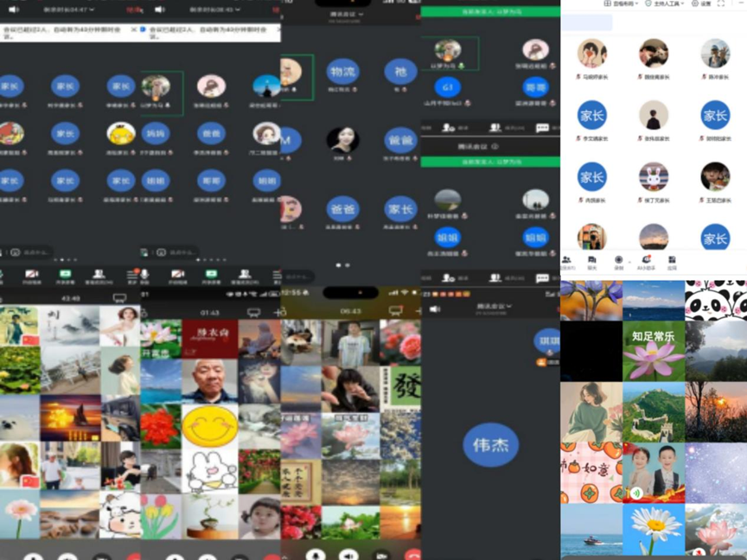Turn on video in the 04:47 meeting toolbar
This screenshot has height=560, width=747.
coord(32,277)
